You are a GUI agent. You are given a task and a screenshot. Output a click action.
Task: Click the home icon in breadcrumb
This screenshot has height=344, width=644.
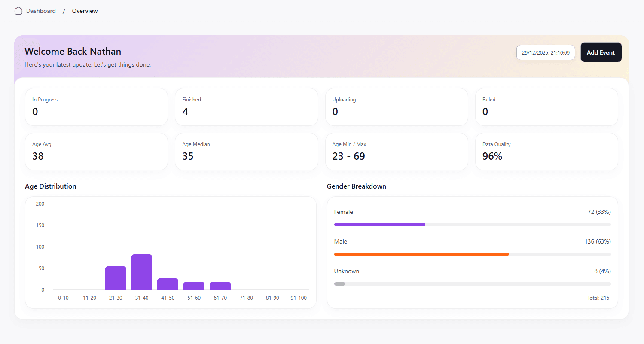pos(18,11)
